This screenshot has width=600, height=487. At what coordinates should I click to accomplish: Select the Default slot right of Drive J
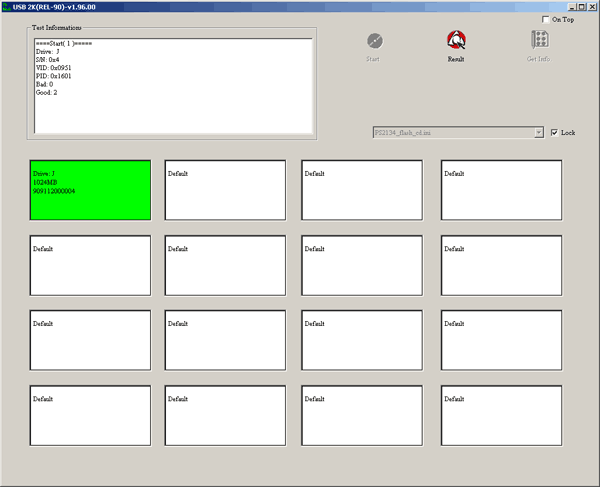tap(225, 190)
